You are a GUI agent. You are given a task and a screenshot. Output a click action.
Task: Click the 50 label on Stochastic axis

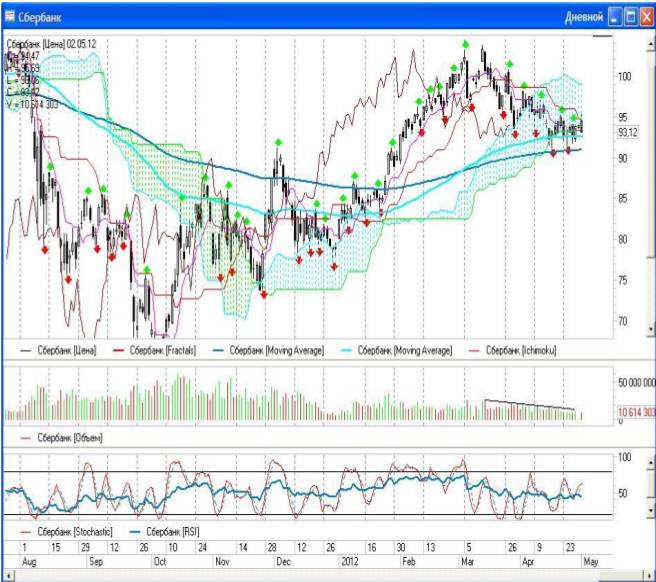(x=622, y=493)
